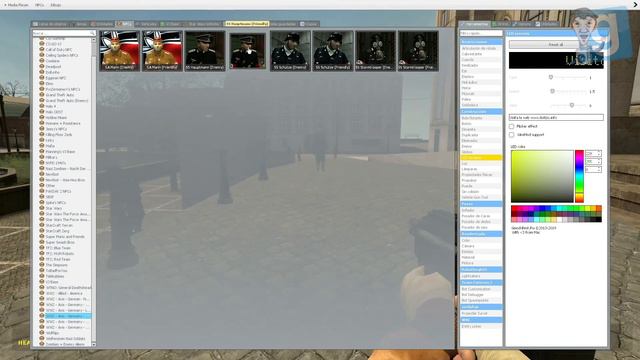This screenshot has width=640, height=360.
Task: Adjust the green value stepper of LED color
Action: pyautogui.click(x=599, y=161)
